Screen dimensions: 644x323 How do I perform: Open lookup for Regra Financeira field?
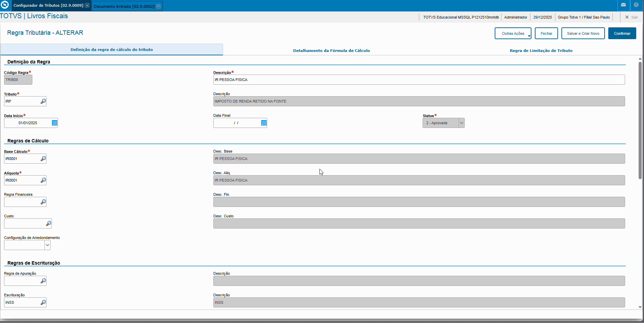pos(43,202)
